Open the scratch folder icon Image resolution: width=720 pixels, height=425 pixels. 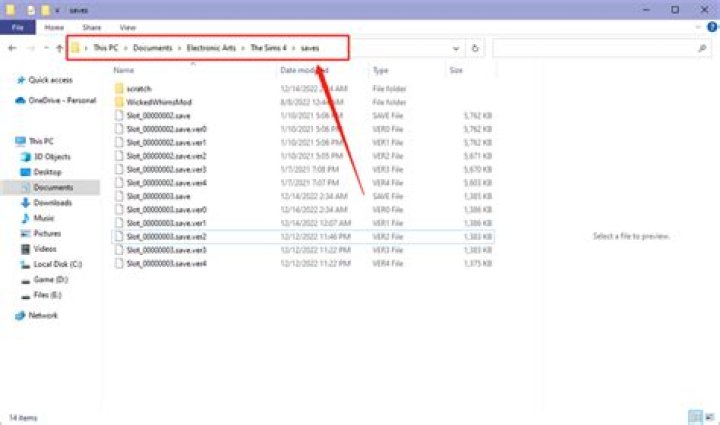click(x=120, y=88)
